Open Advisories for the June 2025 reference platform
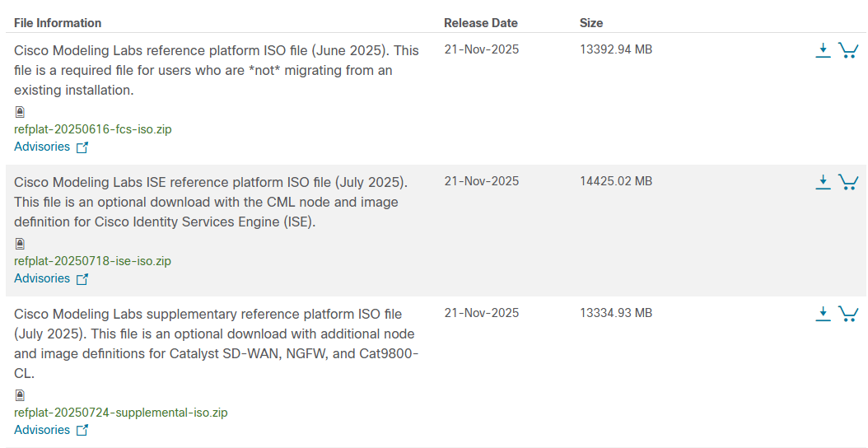 (42, 147)
